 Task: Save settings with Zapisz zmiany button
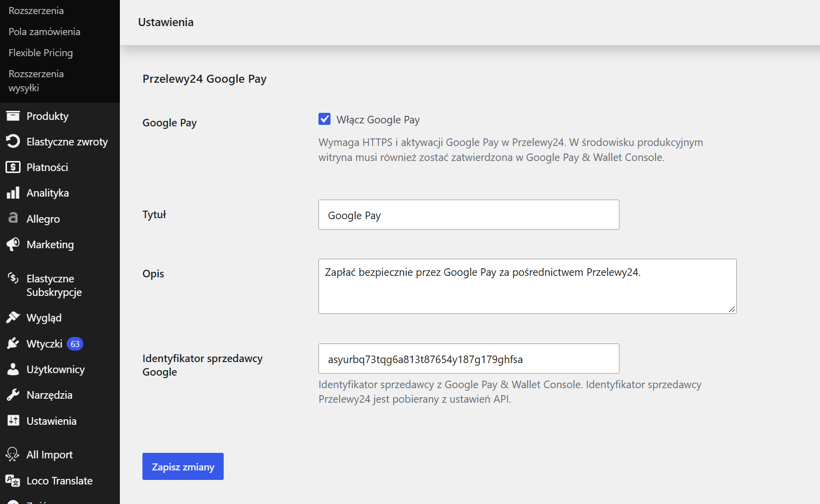(x=183, y=466)
